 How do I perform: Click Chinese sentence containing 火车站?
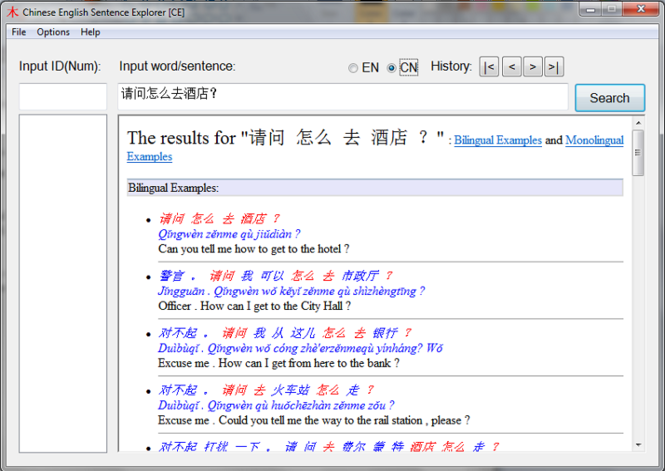(266, 390)
